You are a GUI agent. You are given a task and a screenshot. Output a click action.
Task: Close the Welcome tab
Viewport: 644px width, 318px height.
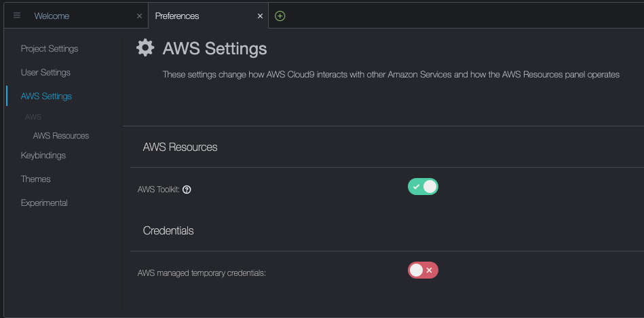click(139, 16)
